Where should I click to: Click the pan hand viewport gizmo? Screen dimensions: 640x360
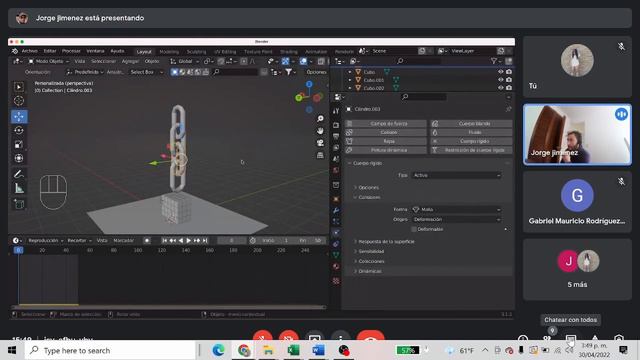pyautogui.click(x=320, y=131)
